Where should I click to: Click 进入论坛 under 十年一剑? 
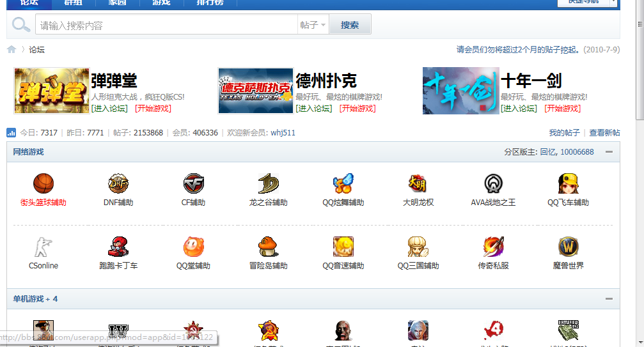coord(519,108)
